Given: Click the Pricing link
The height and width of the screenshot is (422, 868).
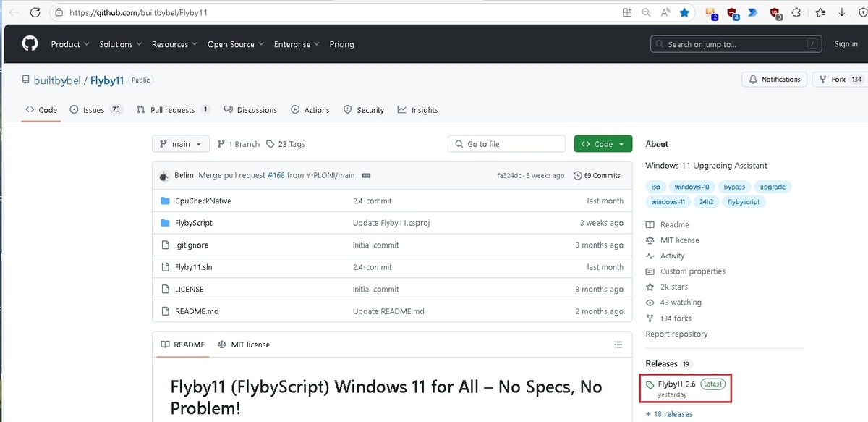Looking at the screenshot, I should point(341,44).
